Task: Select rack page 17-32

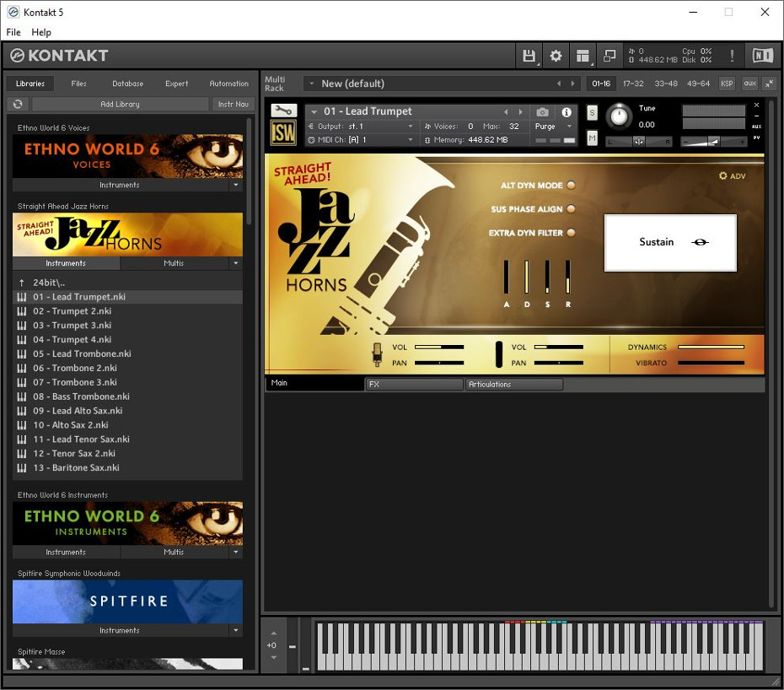Action: pyautogui.click(x=633, y=84)
